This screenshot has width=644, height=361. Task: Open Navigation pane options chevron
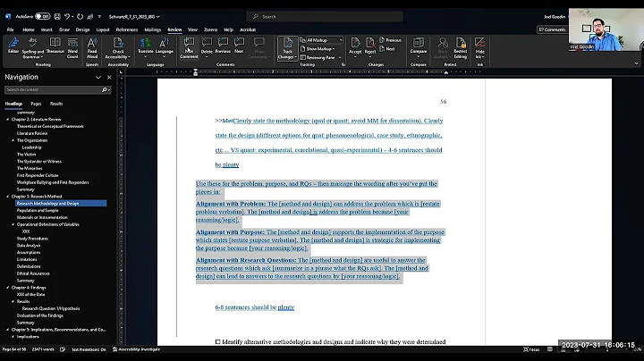click(98, 77)
